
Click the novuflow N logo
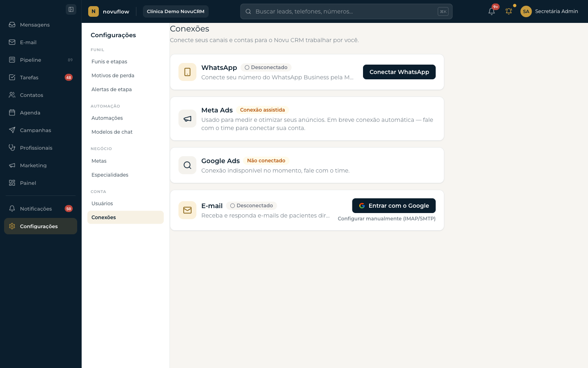pyautogui.click(x=94, y=11)
